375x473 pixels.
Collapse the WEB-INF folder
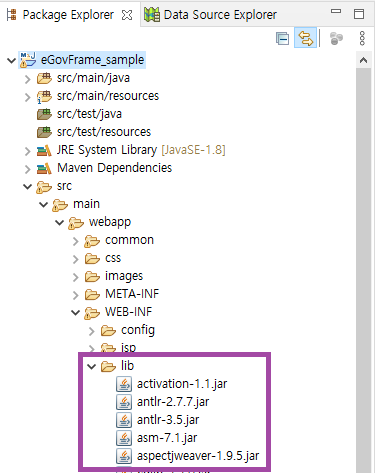(76, 312)
